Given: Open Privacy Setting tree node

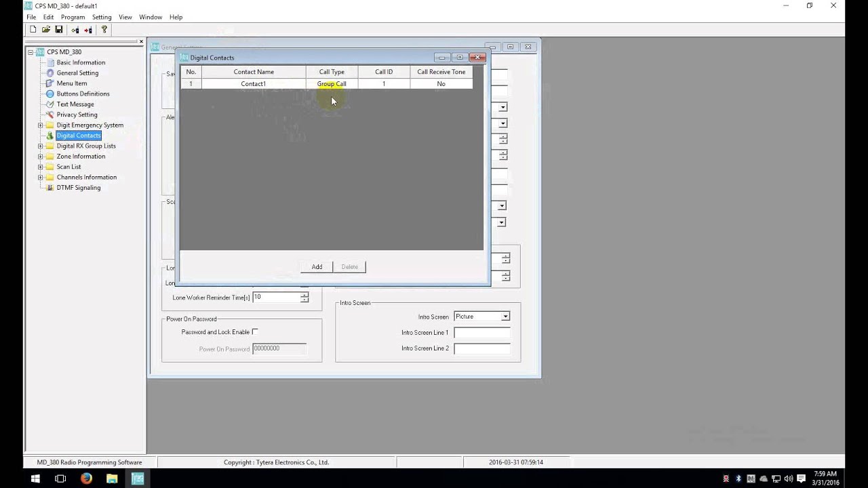Looking at the screenshot, I should [x=77, y=115].
